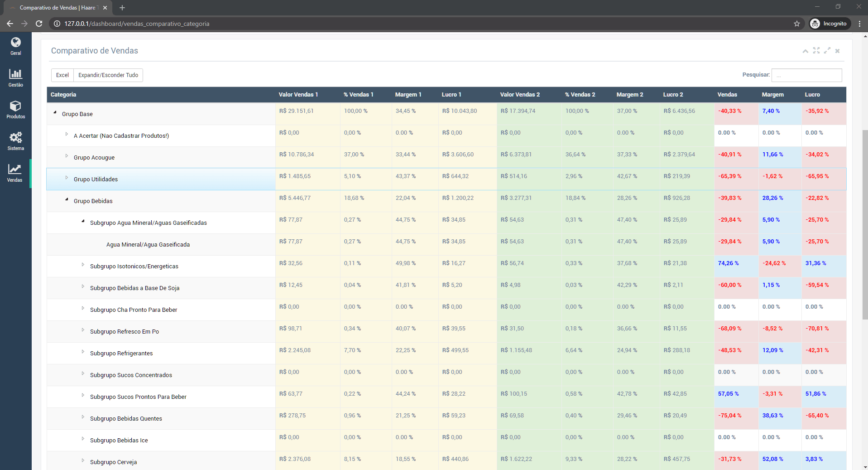The height and width of the screenshot is (470, 868).
Task: Collapse Subgrupo Agua Mineral/Aguas Gaseificadas row
Action: pyautogui.click(x=83, y=221)
